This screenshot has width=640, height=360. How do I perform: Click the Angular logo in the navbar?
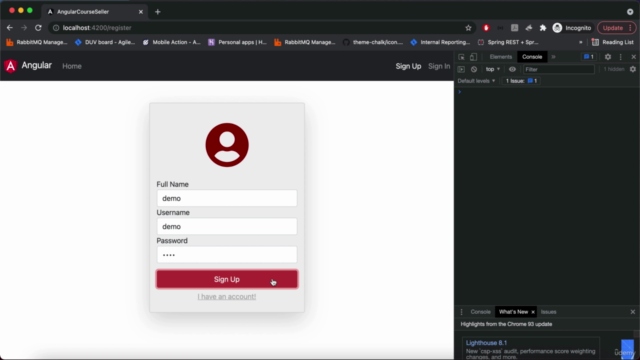click(11, 66)
